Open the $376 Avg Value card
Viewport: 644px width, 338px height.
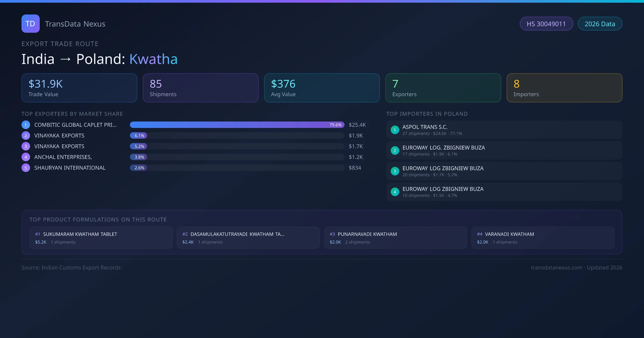(x=322, y=88)
